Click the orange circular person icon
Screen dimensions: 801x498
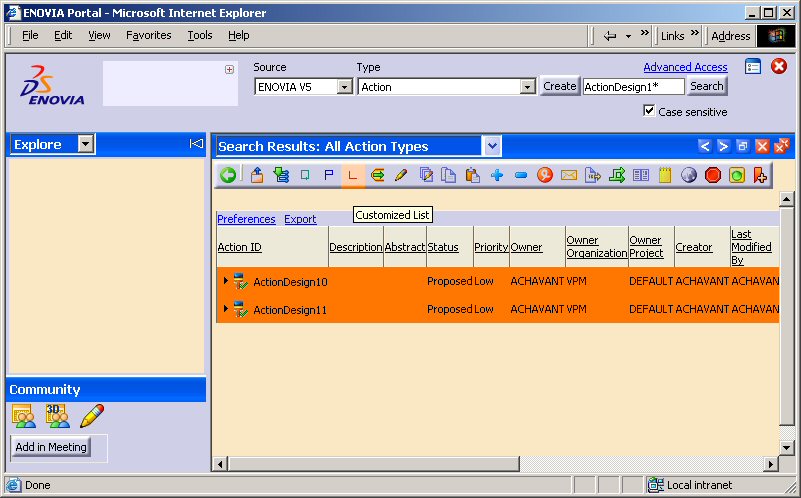tap(545, 176)
